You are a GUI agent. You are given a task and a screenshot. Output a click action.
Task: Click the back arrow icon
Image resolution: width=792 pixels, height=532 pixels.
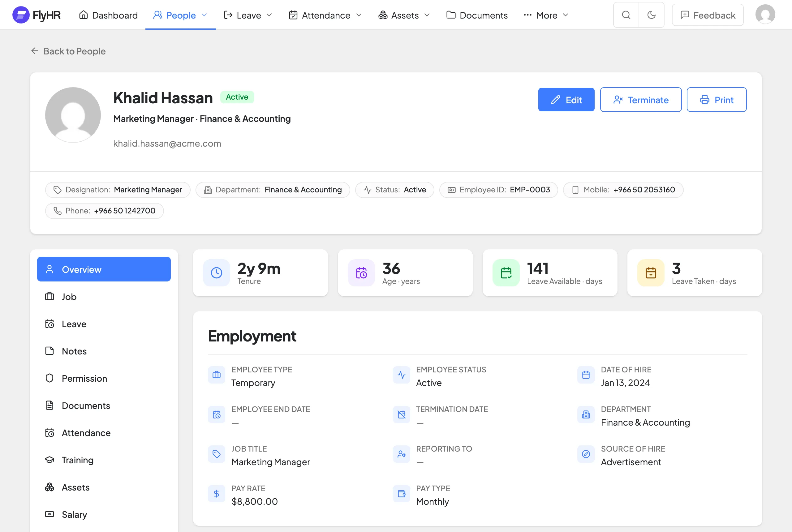pyautogui.click(x=34, y=51)
